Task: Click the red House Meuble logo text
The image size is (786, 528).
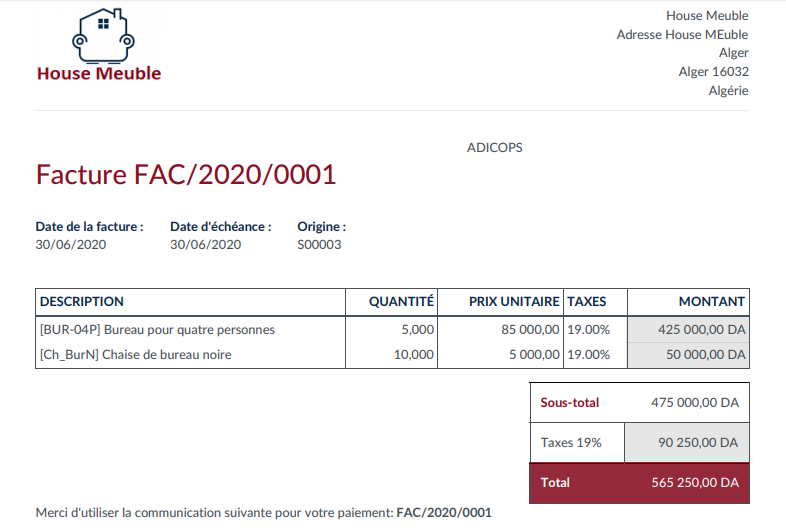Action: pyautogui.click(x=99, y=73)
